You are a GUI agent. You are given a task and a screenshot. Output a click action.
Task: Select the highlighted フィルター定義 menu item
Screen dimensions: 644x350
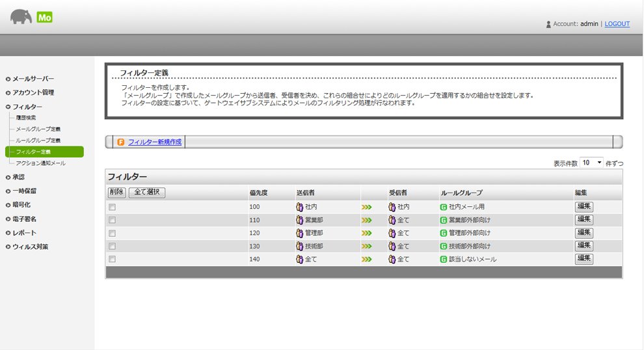[44, 152]
